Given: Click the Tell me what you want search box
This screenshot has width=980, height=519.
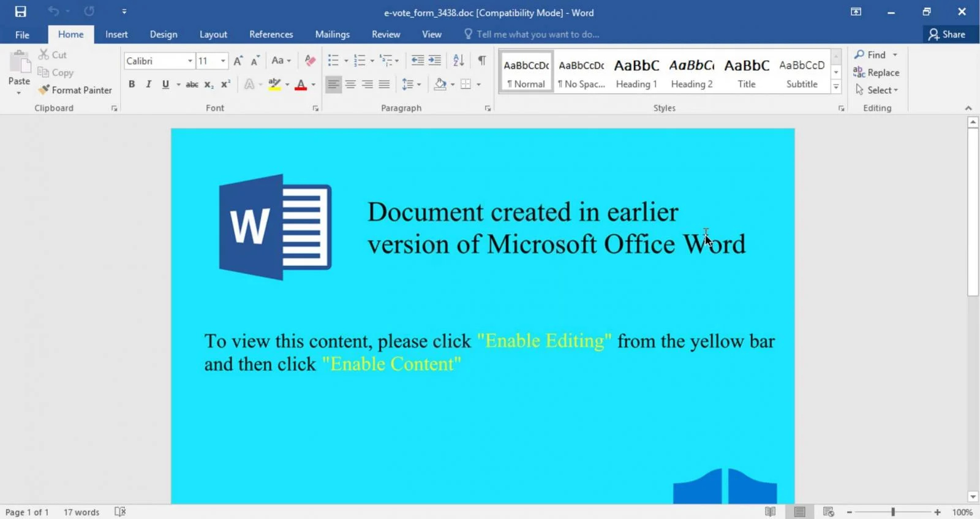Looking at the screenshot, I should point(537,34).
